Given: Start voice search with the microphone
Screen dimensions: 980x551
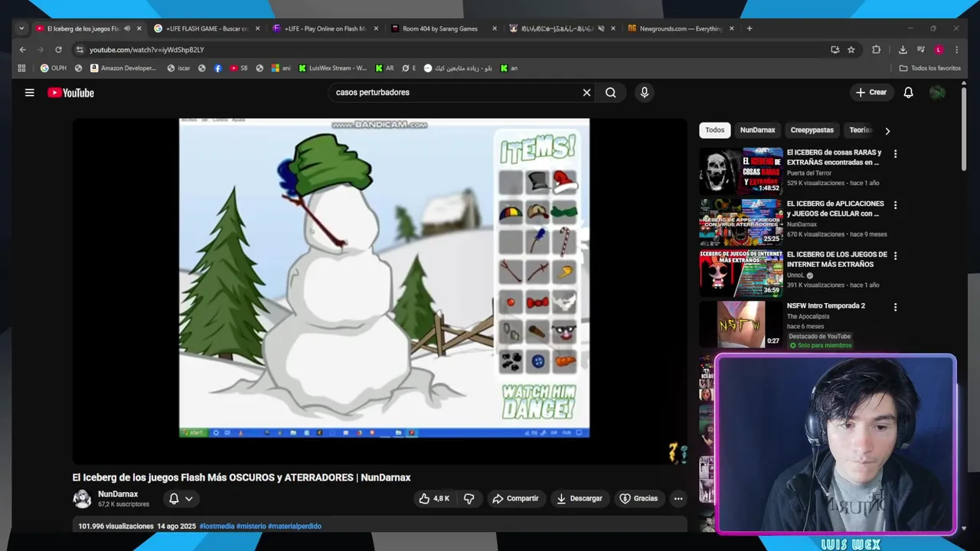Looking at the screenshot, I should [x=644, y=93].
